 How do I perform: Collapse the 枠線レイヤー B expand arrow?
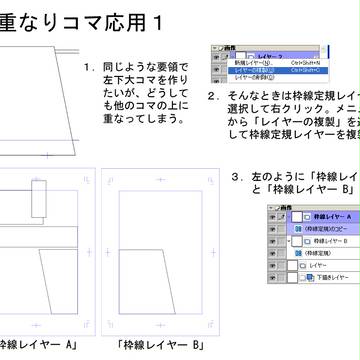(289, 240)
